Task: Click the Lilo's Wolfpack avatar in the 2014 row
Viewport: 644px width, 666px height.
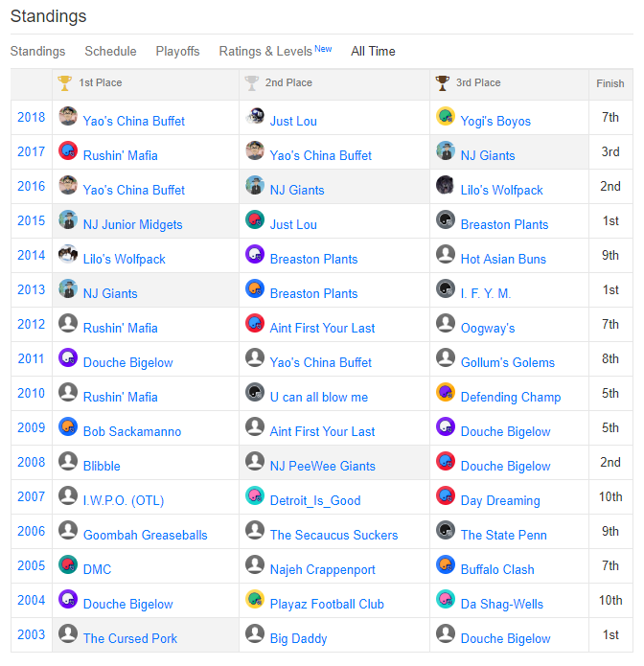Action: [68, 254]
